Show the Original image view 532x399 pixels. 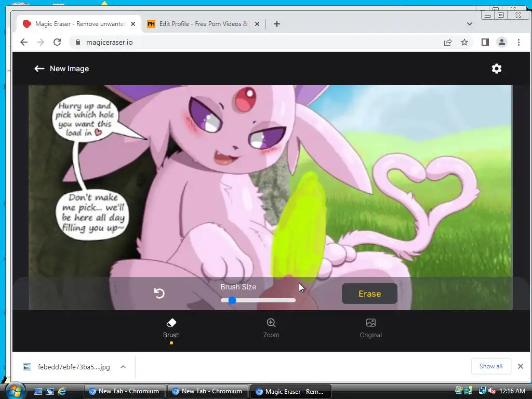370,328
